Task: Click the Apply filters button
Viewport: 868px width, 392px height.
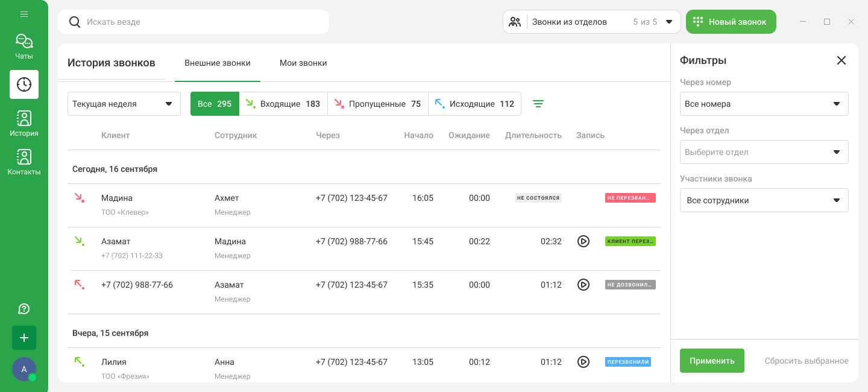Action: tap(712, 361)
